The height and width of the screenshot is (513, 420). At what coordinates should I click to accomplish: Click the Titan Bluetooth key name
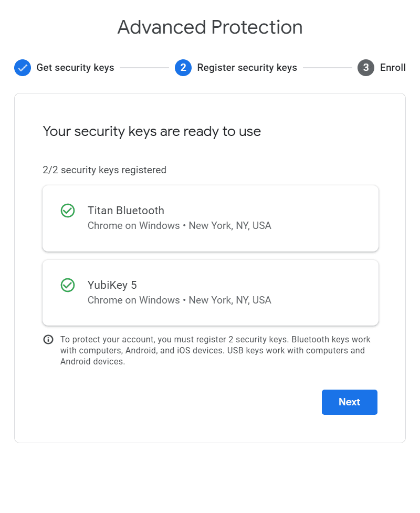pyautogui.click(x=126, y=211)
